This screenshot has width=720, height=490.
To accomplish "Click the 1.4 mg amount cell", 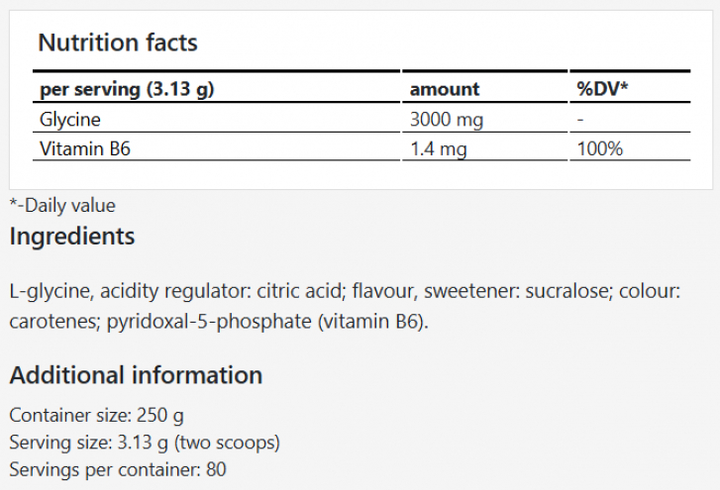I will pos(438,149).
